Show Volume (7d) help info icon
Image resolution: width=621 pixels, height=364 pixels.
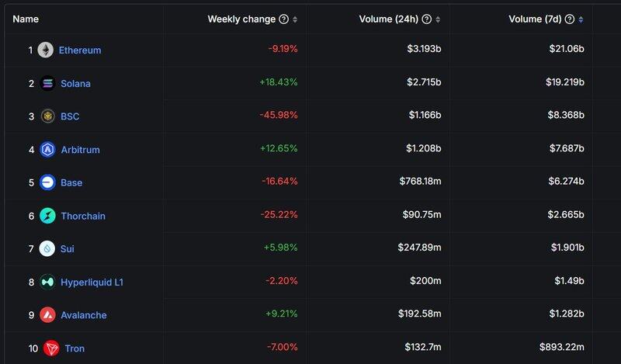click(x=570, y=19)
